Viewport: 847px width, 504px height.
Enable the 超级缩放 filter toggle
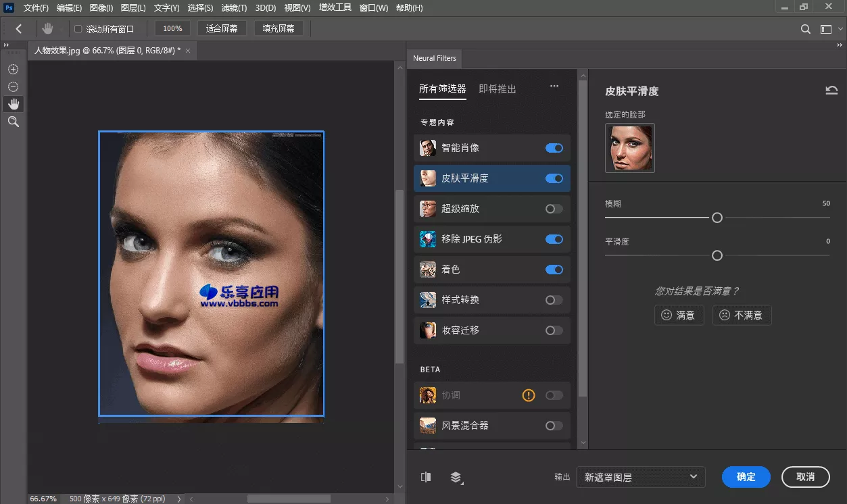(x=554, y=209)
